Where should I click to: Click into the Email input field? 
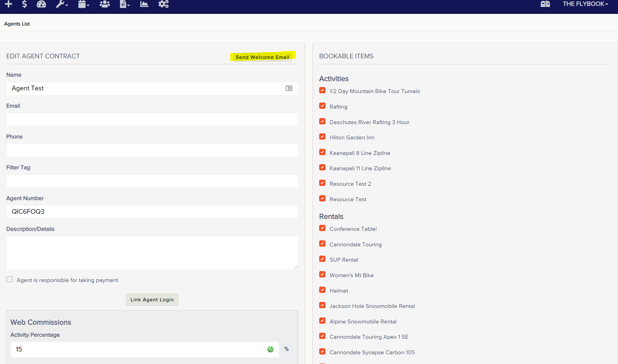(x=152, y=119)
